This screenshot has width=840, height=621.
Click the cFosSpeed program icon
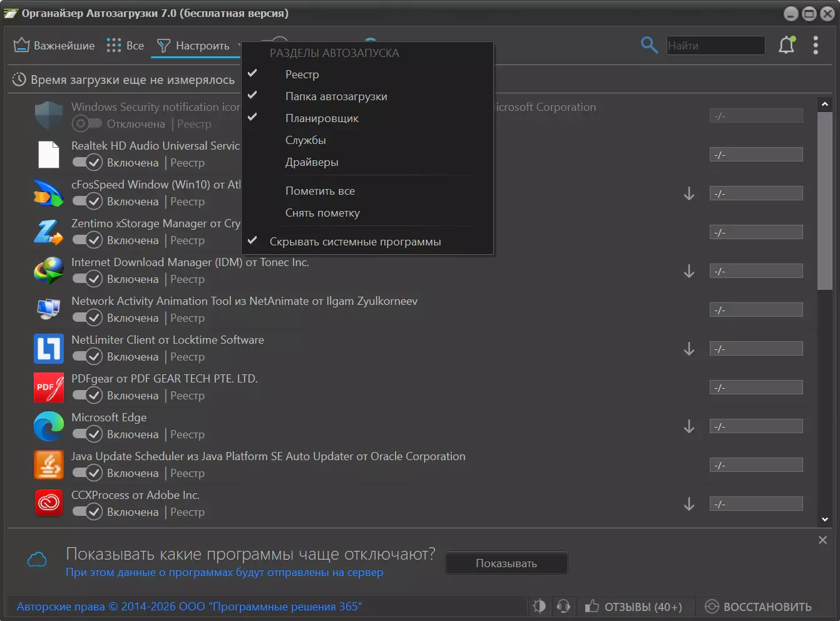tap(49, 193)
